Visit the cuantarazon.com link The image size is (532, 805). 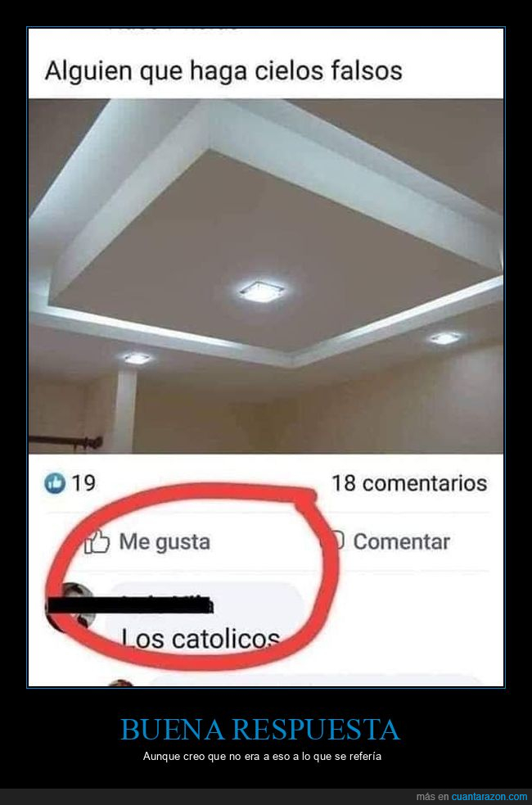(489, 797)
